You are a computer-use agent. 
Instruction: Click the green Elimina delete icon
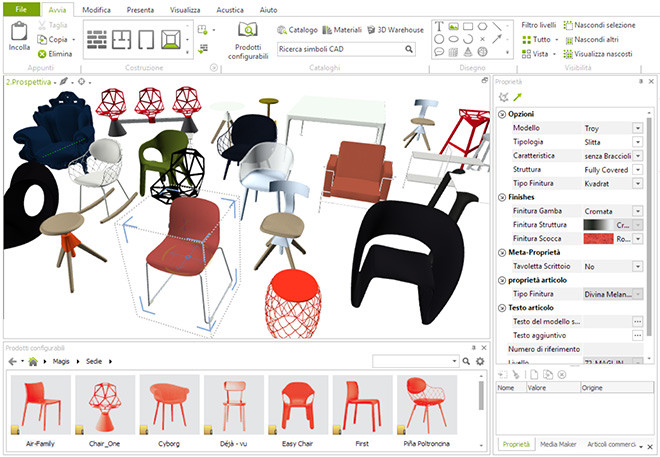[42, 54]
